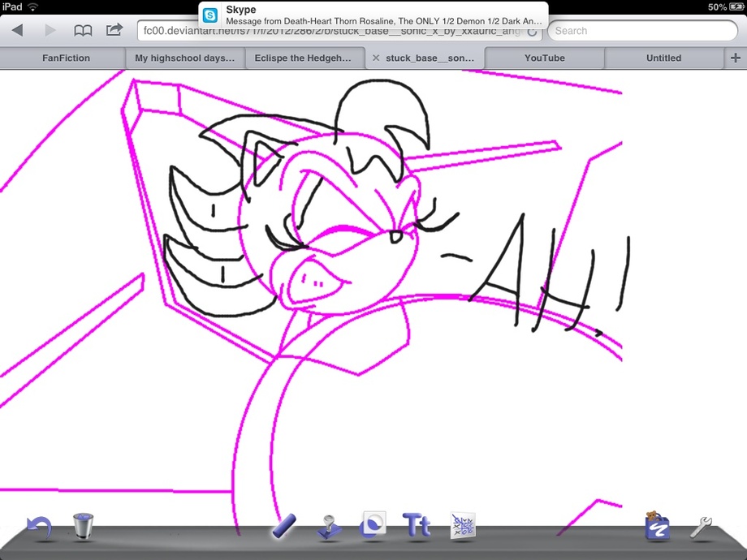The width and height of the screenshot is (747, 560).
Task: Select the Tt text tool
Action: pyautogui.click(x=417, y=525)
